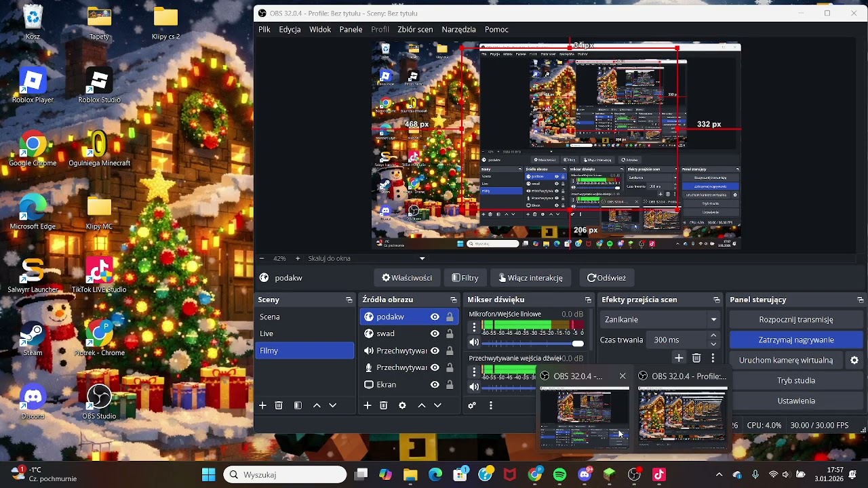Open File Explorer from the taskbar

[410, 474]
